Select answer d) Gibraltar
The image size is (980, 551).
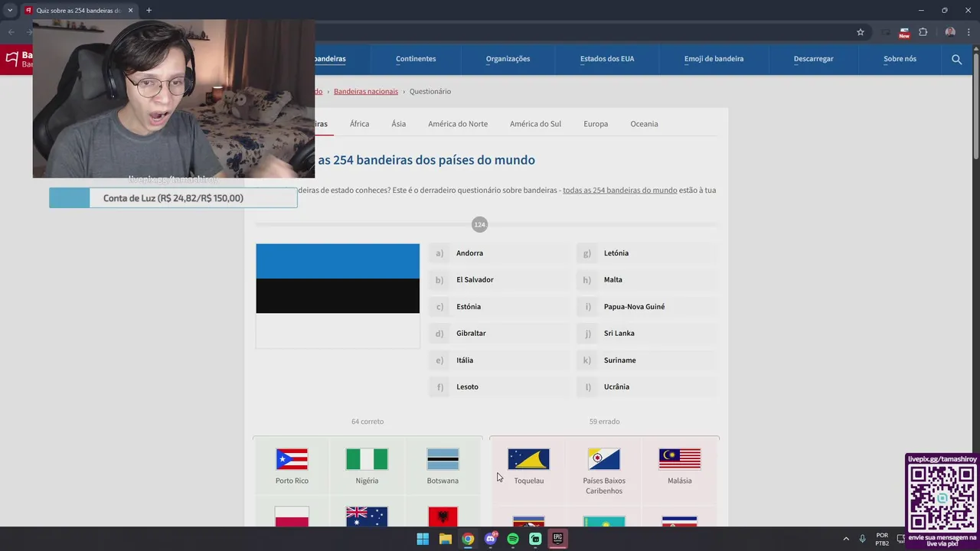click(499, 334)
